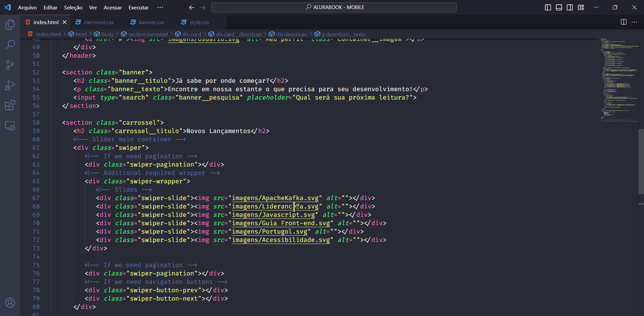Open Remote Explorer view
This screenshot has height=316, width=644.
click(x=10, y=126)
